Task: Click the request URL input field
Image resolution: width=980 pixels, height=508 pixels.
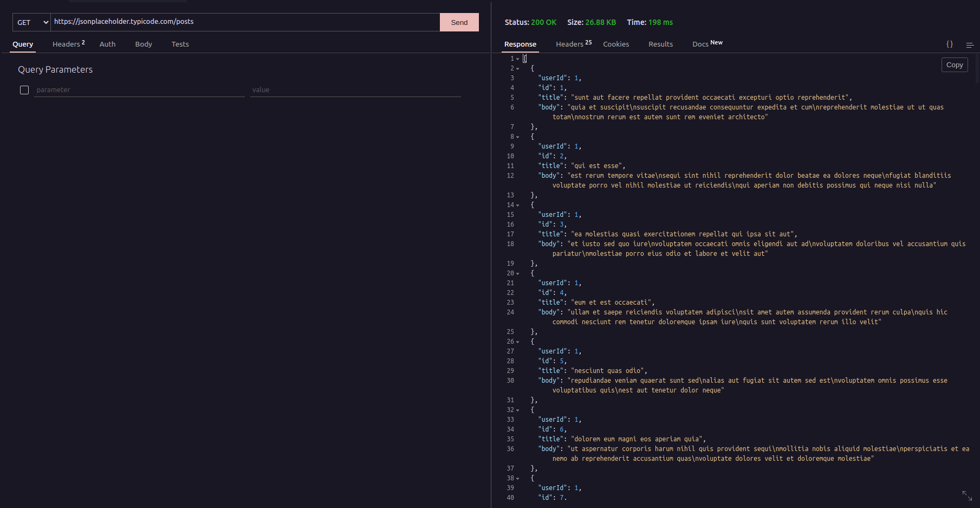Action: click(244, 22)
